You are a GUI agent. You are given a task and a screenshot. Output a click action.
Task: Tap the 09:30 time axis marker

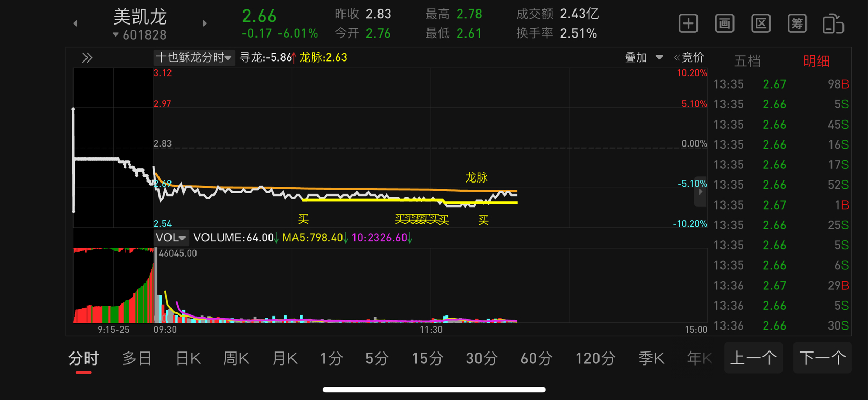(x=165, y=330)
